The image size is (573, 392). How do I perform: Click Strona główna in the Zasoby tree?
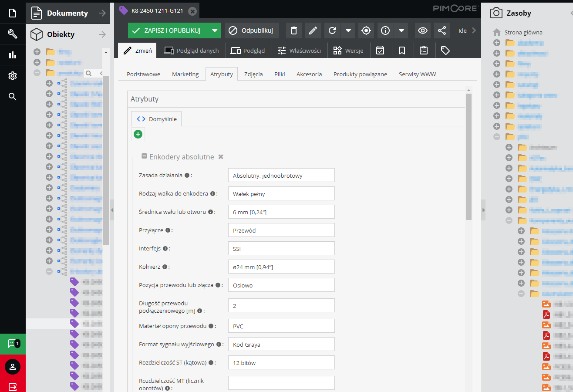[x=523, y=32]
